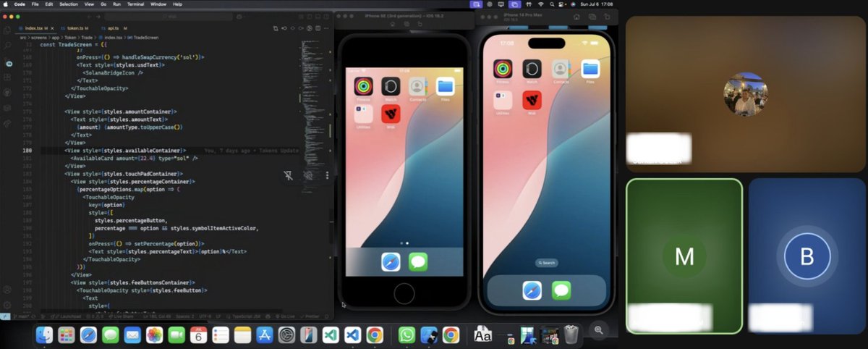Open the editor More Actions ellipsis

(326, 28)
